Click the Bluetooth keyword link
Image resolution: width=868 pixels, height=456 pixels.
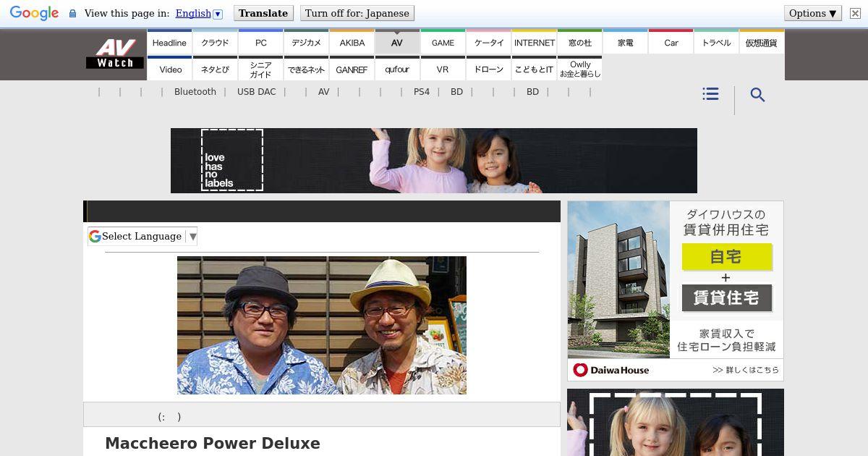pyautogui.click(x=195, y=92)
